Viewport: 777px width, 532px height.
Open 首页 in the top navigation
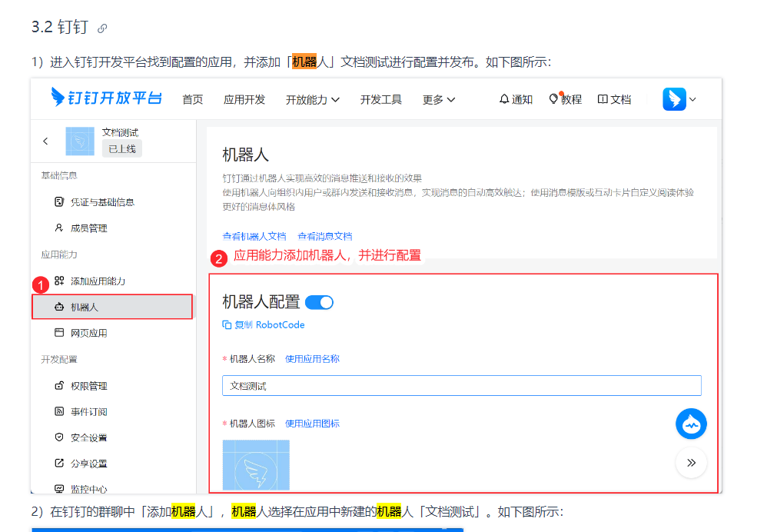193,100
